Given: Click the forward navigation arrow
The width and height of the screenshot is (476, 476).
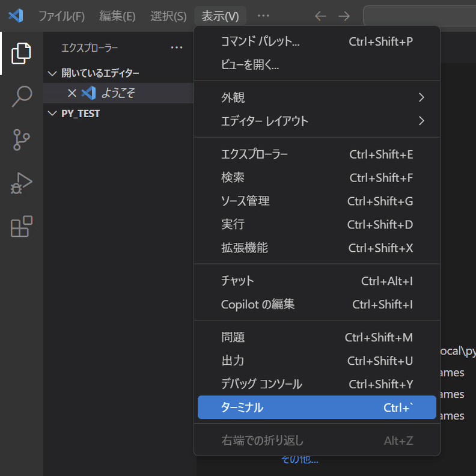Looking at the screenshot, I should click(344, 16).
